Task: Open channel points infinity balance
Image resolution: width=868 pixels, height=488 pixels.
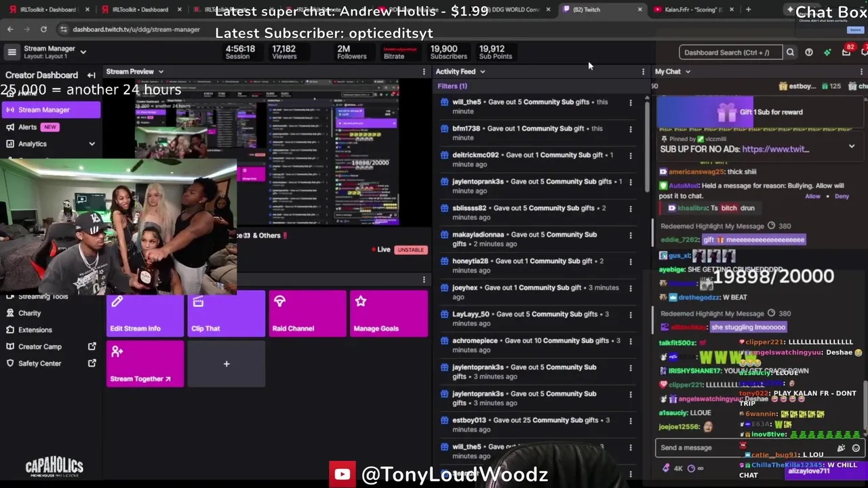Action: [x=696, y=468]
